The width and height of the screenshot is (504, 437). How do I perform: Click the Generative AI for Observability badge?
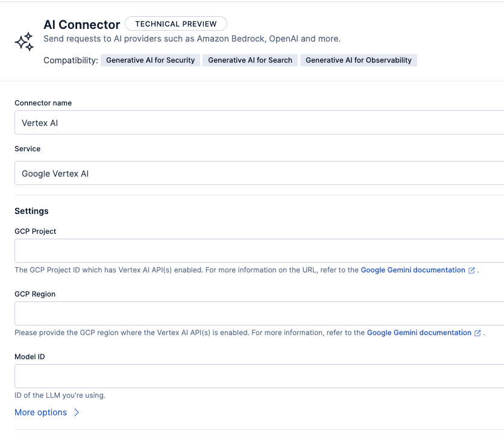[x=358, y=60]
